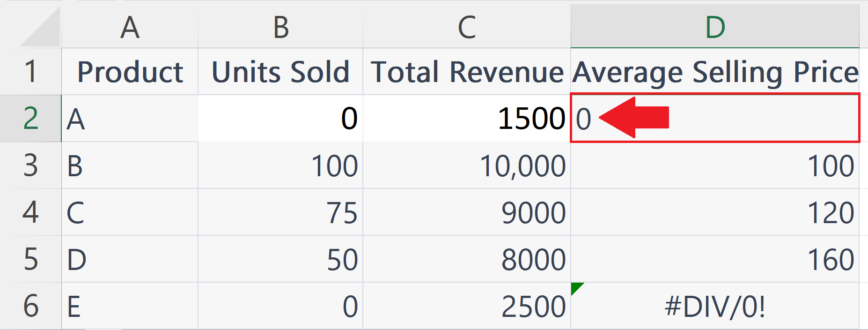Select row header 1
868x330 pixels.
[30, 71]
